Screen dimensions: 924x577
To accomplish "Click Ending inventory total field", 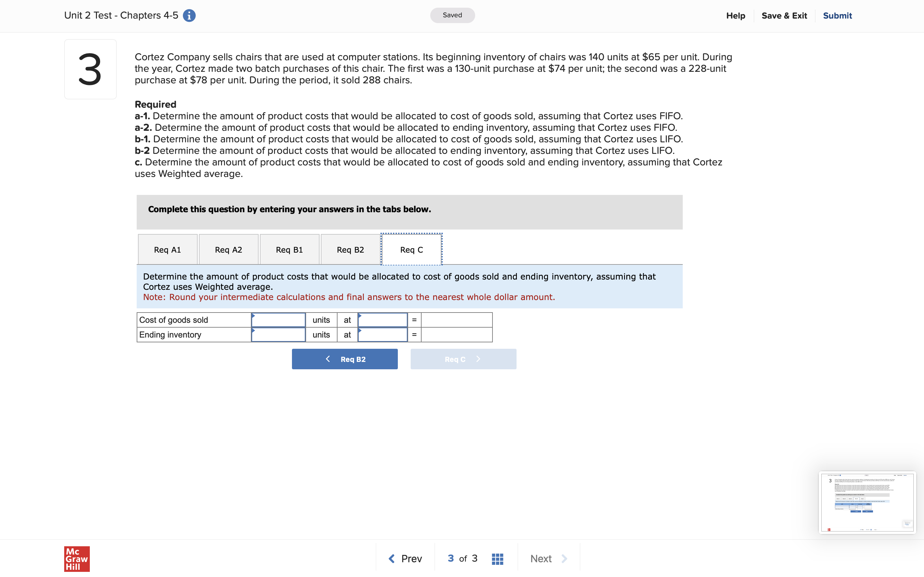I will (x=456, y=335).
